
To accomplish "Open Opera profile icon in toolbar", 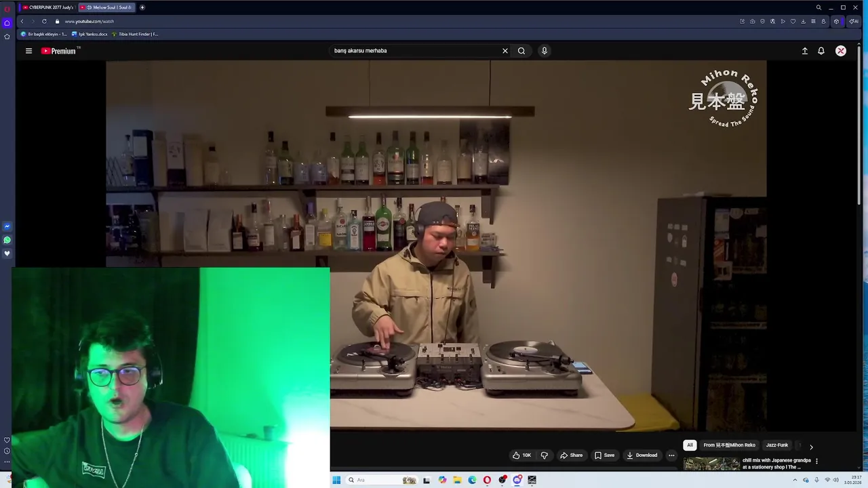I will pyautogui.click(x=823, y=21).
